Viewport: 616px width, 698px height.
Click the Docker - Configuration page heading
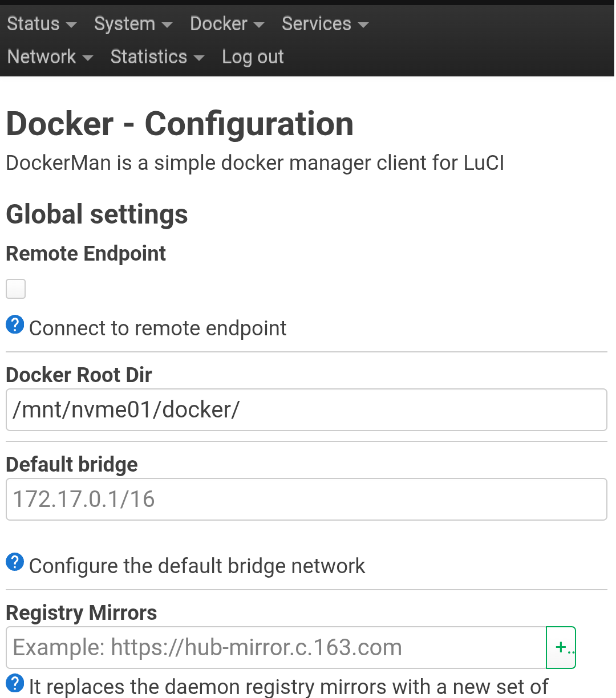coord(180,124)
